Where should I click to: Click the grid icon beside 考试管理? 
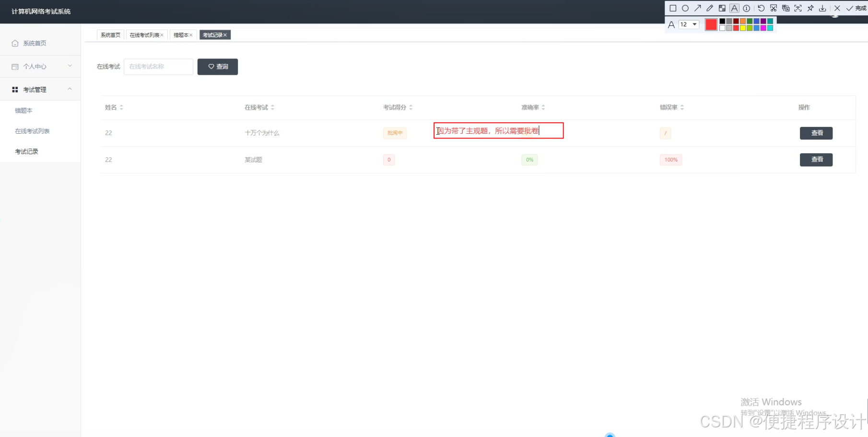point(15,90)
